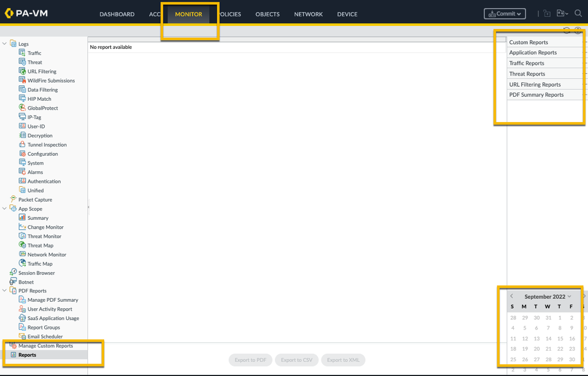
Task: Open Report Groups
Action: click(44, 327)
